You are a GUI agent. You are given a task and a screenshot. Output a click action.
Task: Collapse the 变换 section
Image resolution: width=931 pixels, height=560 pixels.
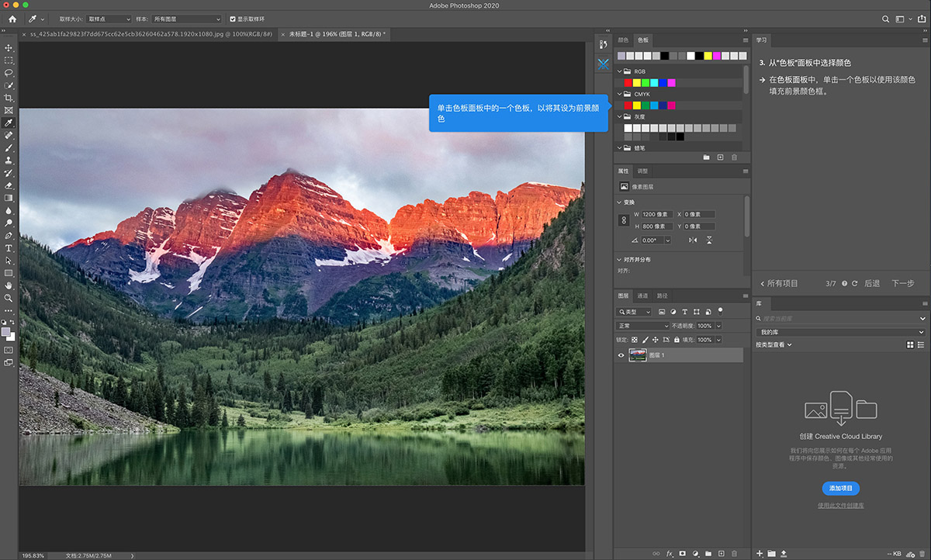[x=619, y=202]
